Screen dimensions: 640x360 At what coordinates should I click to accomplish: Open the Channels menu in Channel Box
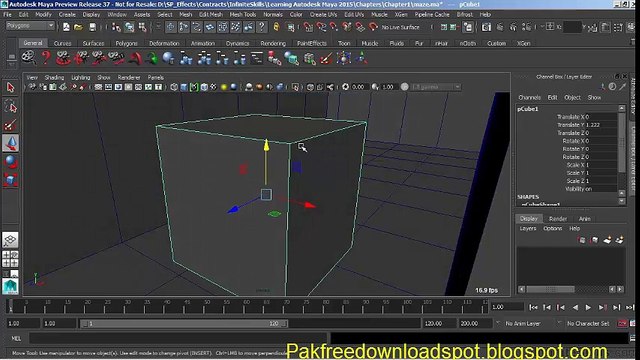click(529, 98)
